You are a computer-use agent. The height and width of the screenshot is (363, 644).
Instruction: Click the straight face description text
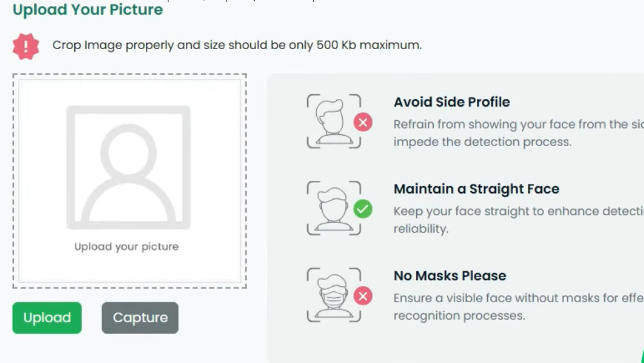point(510,220)
